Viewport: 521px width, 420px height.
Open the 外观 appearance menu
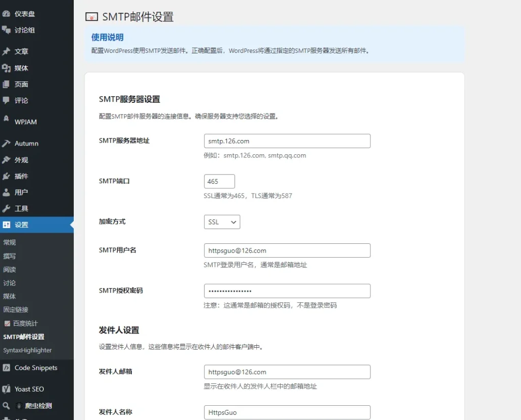coord(21,160)
